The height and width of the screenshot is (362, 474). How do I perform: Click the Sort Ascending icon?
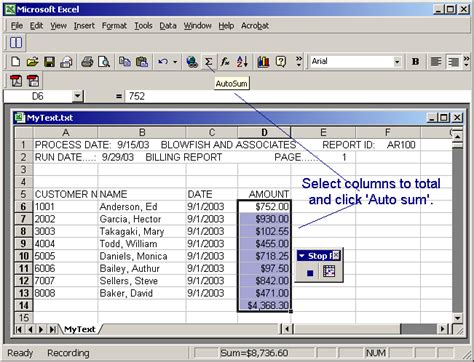242,62
